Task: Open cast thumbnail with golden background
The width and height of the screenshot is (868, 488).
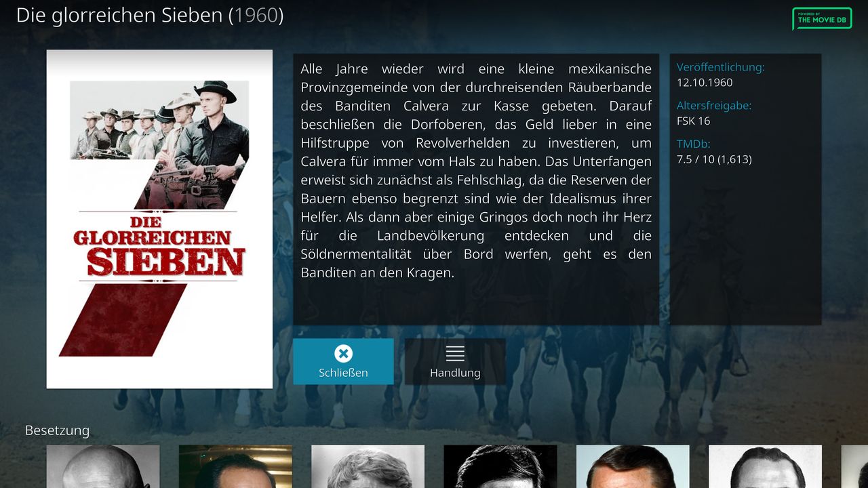Action: coord(235,466)
